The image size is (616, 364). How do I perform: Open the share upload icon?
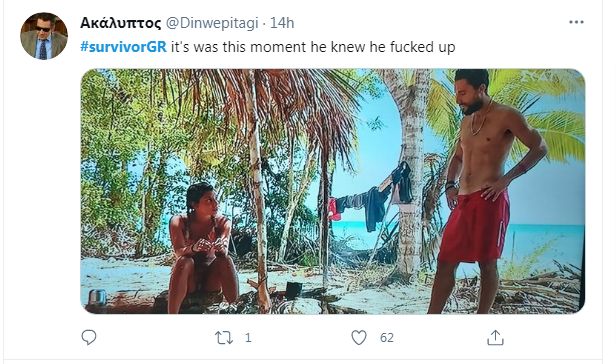495,337
